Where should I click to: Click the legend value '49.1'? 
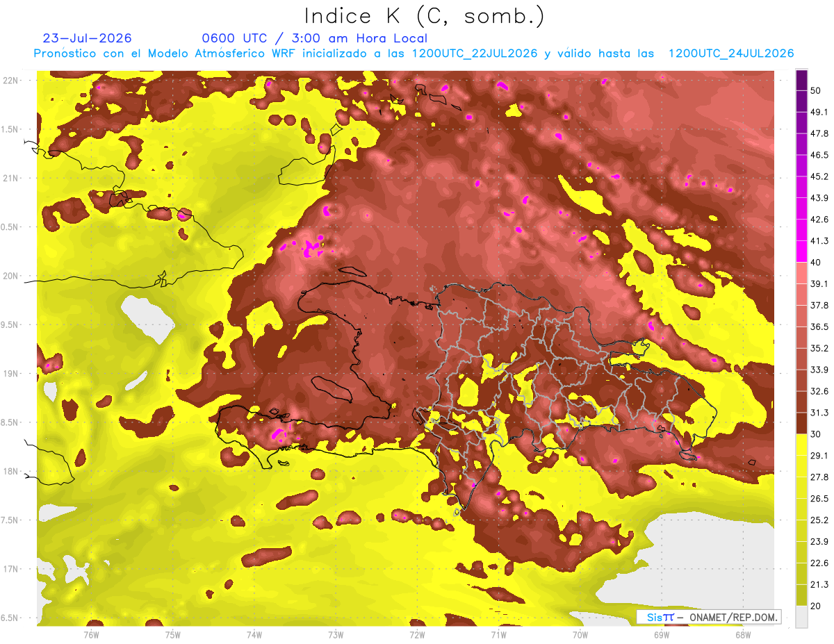(x=819, y=112)
